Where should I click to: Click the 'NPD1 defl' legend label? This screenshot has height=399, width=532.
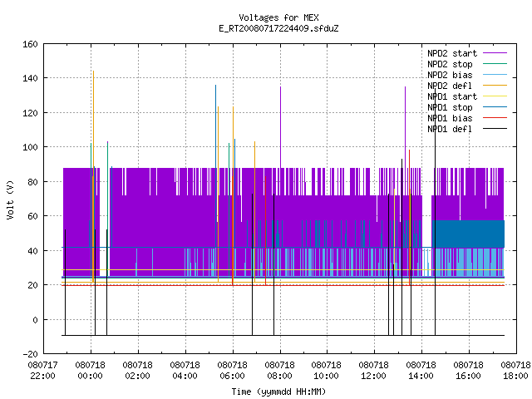tap(450, 129)
